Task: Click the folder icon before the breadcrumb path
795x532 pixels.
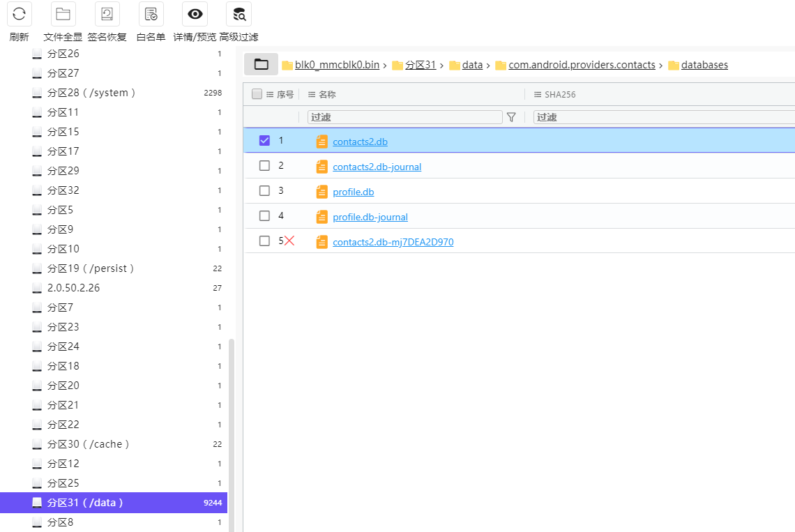Action: [x=261, y=63]
